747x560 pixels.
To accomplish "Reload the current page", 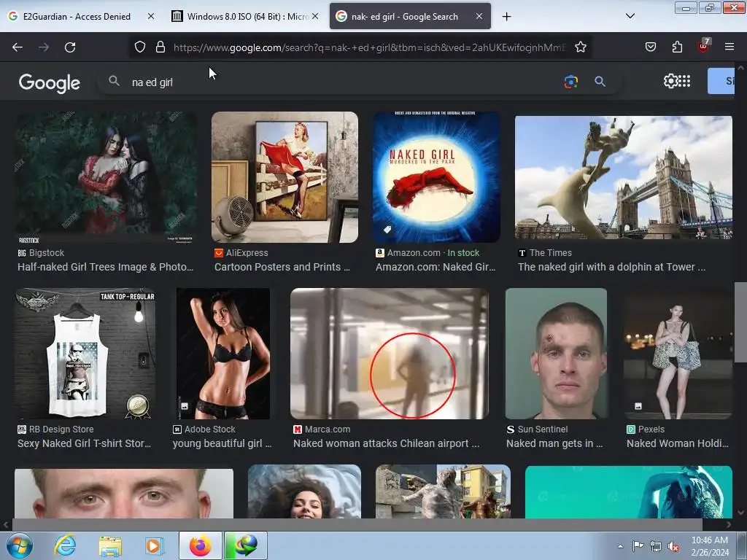I will [70, 47].
